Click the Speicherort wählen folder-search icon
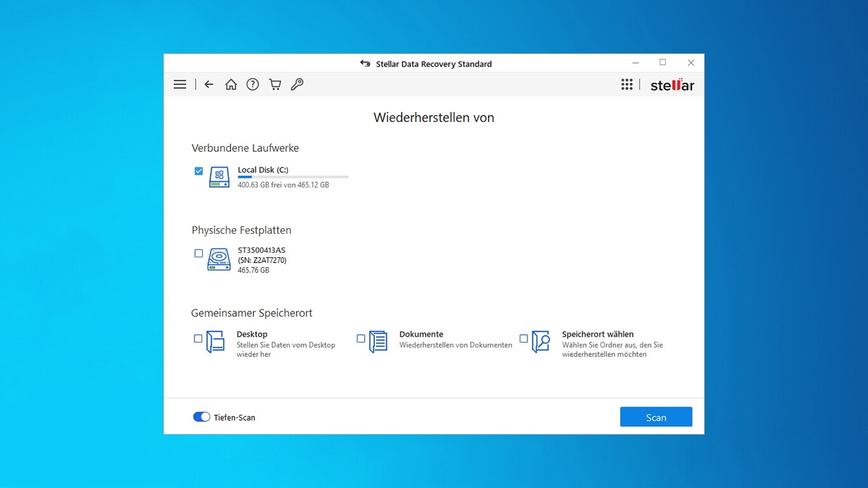The image size is (868, 488). point(541,342)
